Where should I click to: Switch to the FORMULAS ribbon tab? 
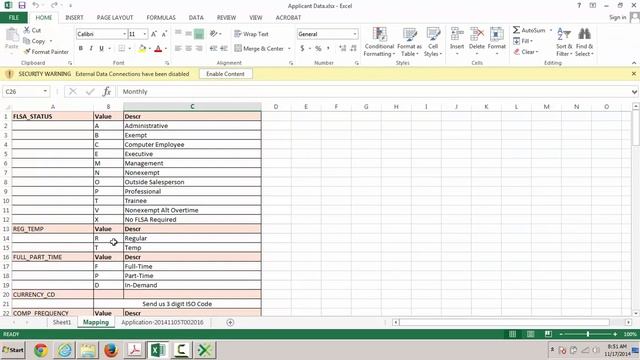pos(161,18)
